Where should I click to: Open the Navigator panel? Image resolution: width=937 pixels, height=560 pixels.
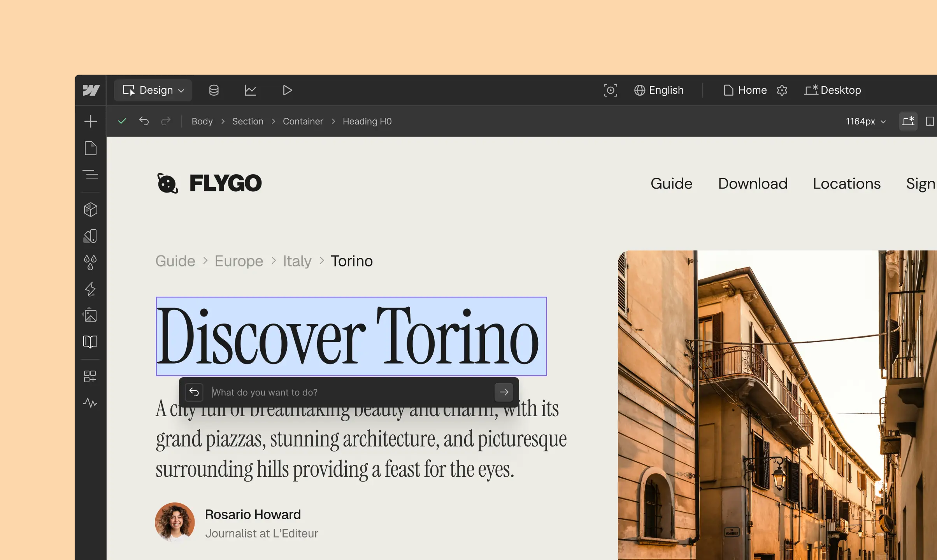[90, 174]
